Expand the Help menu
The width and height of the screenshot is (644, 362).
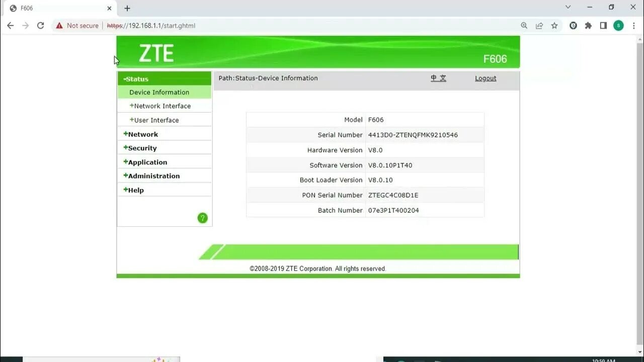[x=133, y=190]
